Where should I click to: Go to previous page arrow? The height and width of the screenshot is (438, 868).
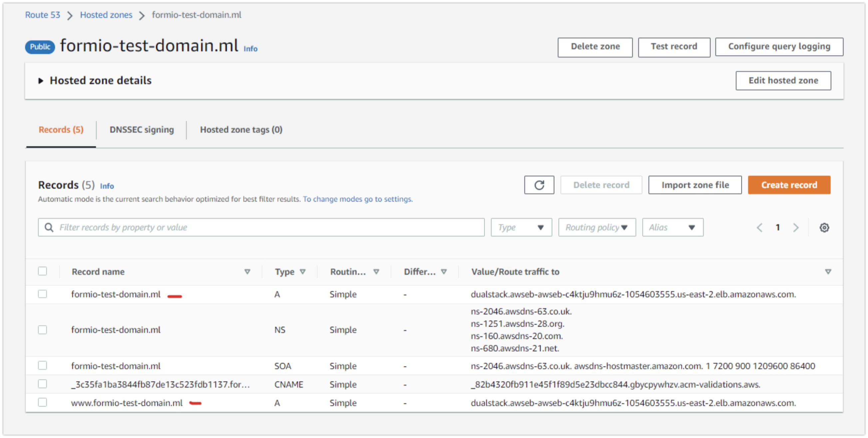(x=759, y=228)
